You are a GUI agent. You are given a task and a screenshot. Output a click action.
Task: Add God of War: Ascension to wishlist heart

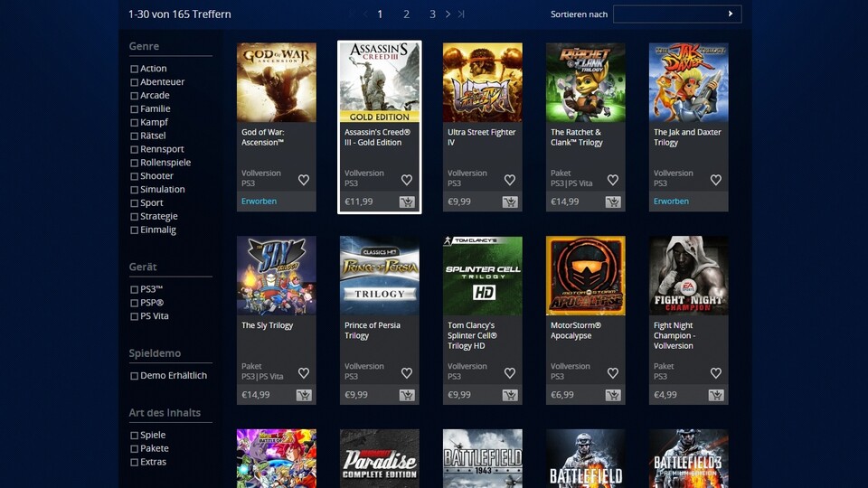(x=304, y=180)
